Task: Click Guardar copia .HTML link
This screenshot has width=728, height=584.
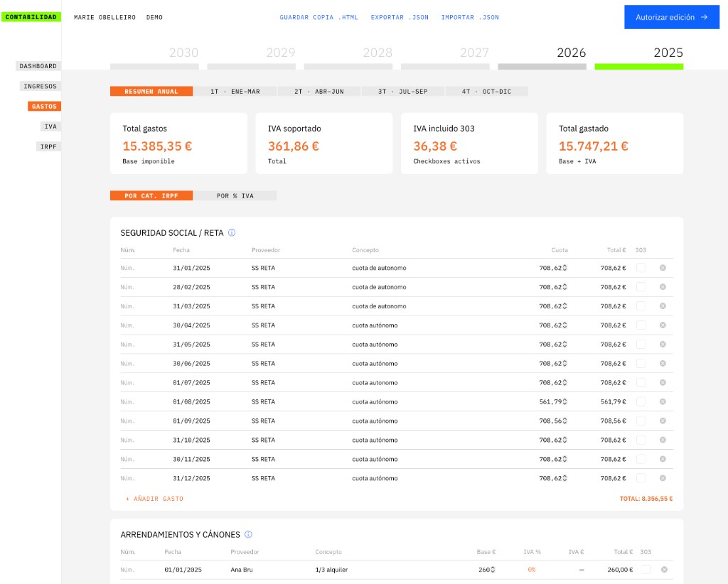Action: (318, 17)
